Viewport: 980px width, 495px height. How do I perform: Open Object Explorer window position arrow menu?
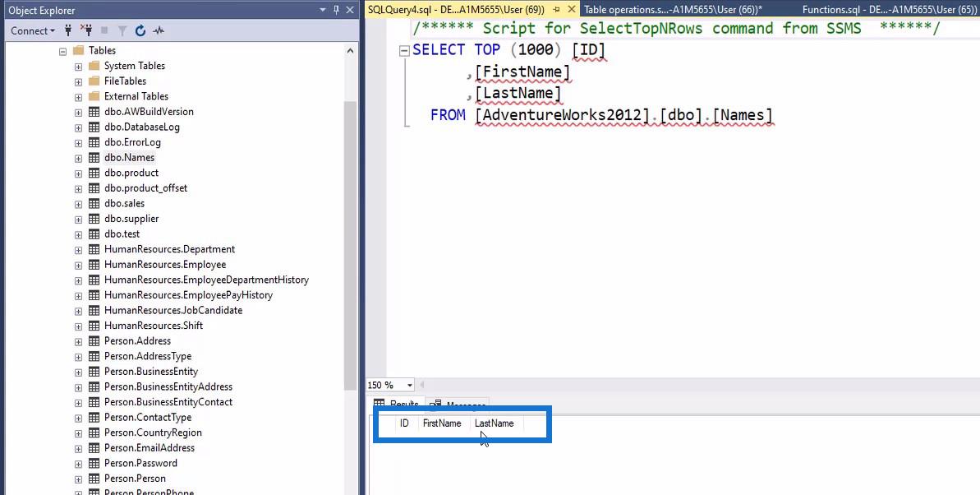323,10
